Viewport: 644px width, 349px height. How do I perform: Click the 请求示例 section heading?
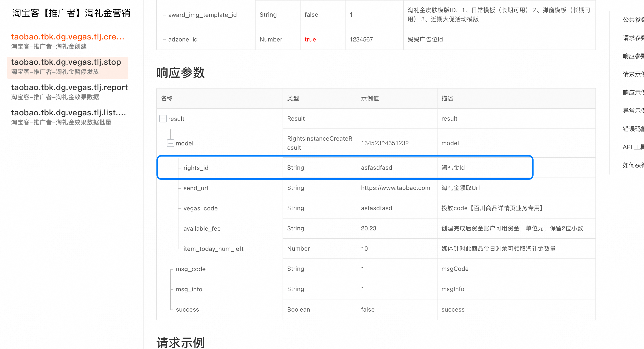tap(180, 342)
